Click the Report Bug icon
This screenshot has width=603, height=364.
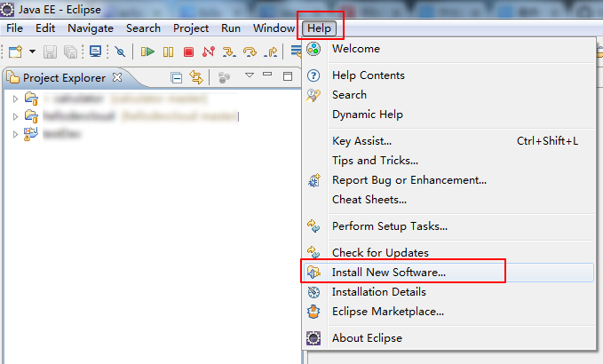coord(313,180)
